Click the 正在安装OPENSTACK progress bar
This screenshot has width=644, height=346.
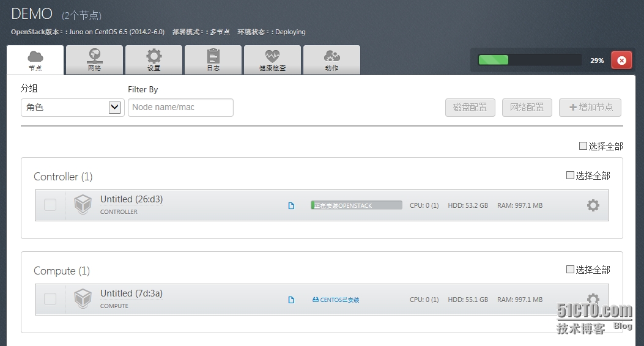coord(357,205)
